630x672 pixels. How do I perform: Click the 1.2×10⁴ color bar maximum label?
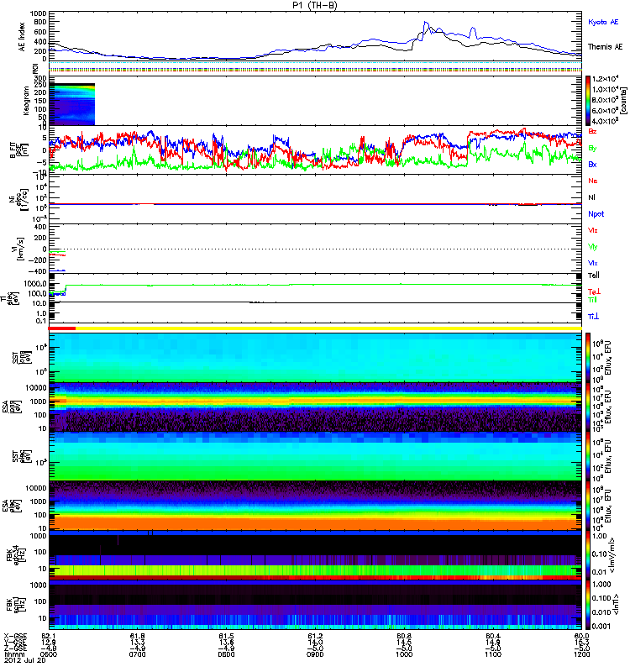coord(606,79)
